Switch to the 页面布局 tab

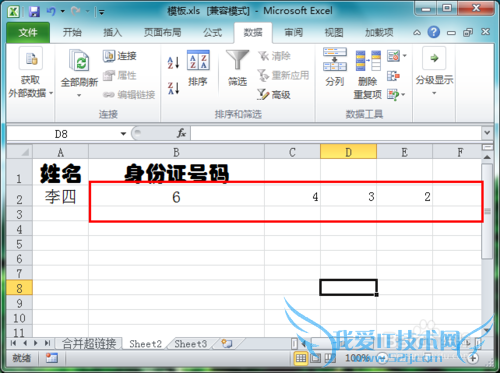click(x=163, y=32)
